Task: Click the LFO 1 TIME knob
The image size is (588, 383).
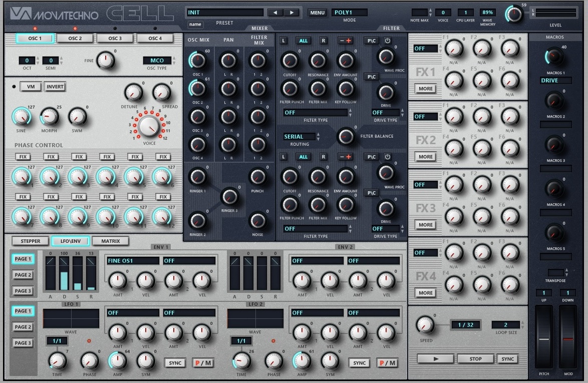Action: (x=58, y=361)
